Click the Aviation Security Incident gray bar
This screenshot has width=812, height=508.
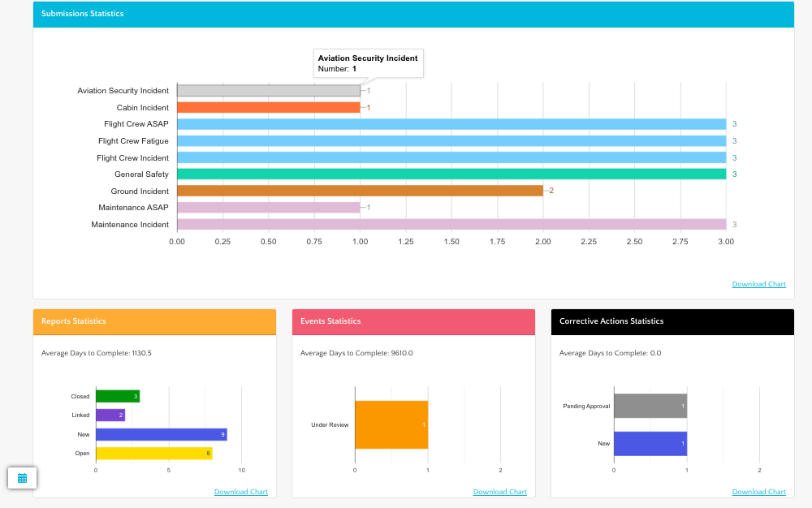(x=269, y=91)
